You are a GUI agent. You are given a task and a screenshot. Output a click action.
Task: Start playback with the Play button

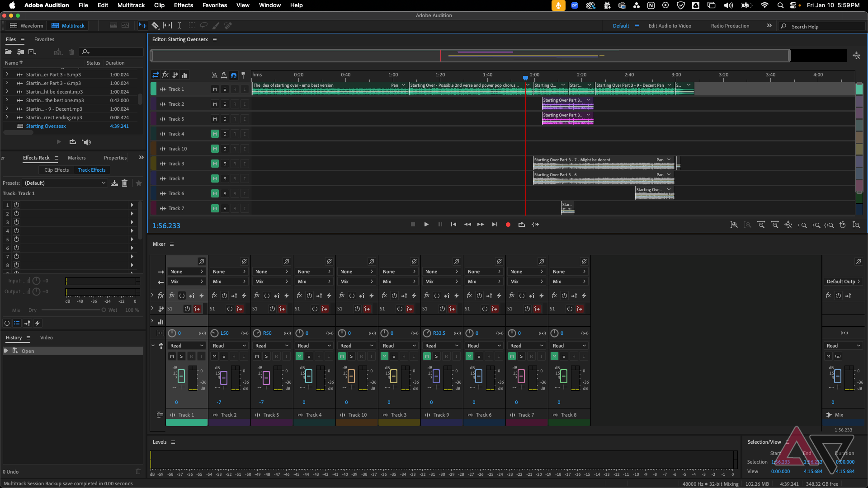pyautogui.click(x=426, y=225)
